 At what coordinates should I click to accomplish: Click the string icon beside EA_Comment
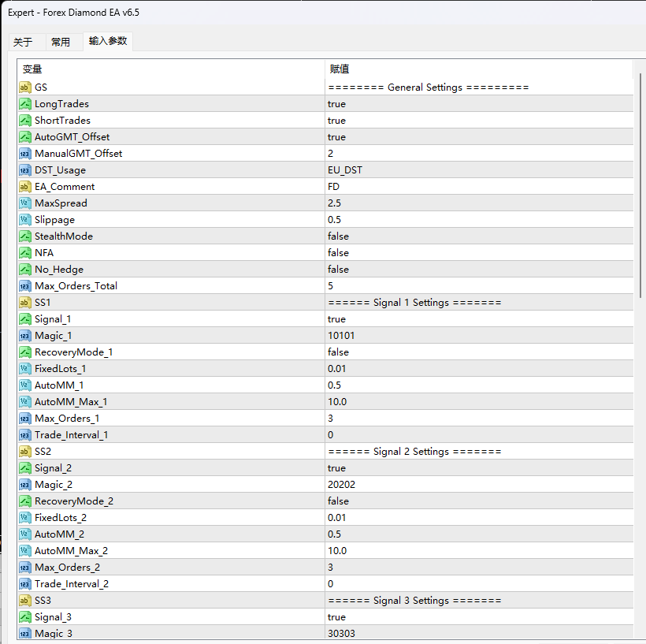pyautogui.click(x=24, y=187)
